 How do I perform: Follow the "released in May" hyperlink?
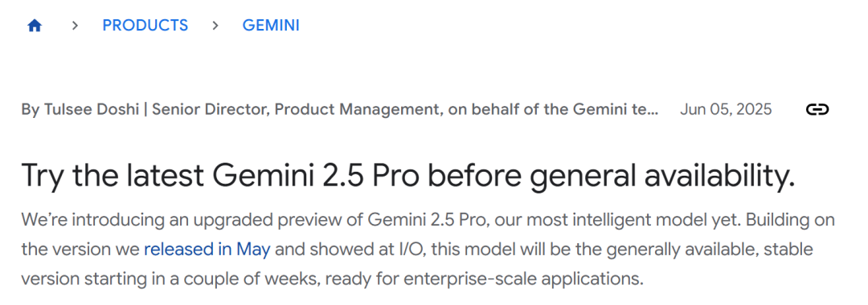point(207,249)
